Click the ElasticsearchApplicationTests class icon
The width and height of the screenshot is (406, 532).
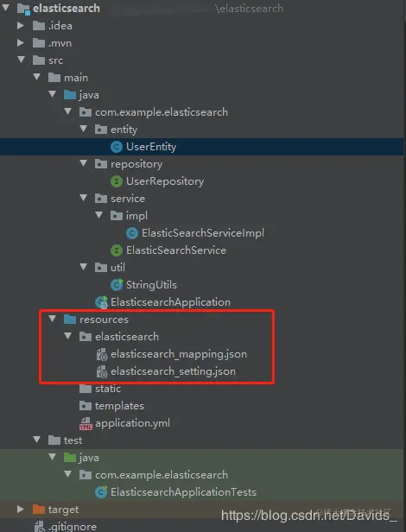point(101,492)
